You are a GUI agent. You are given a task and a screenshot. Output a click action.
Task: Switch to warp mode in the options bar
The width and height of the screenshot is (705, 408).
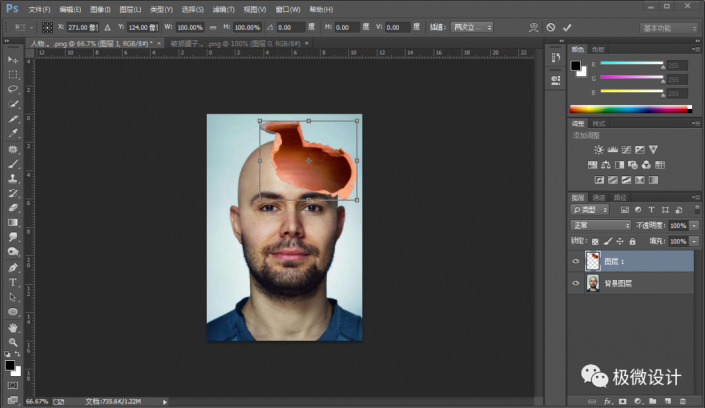pyautogui.click(x=533, y=27)
